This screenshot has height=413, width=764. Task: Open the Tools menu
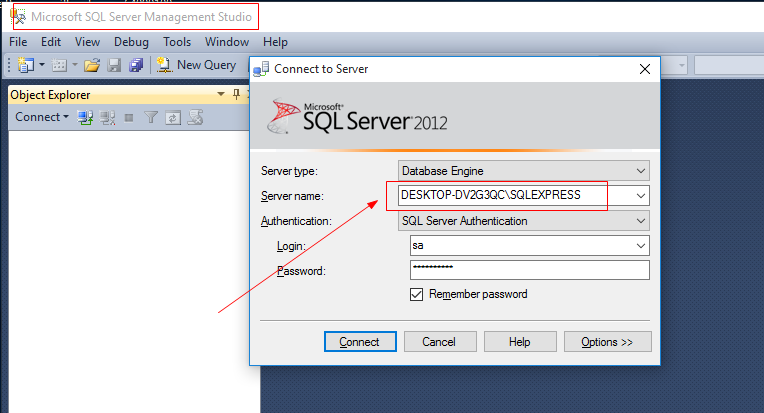[177, 42]
